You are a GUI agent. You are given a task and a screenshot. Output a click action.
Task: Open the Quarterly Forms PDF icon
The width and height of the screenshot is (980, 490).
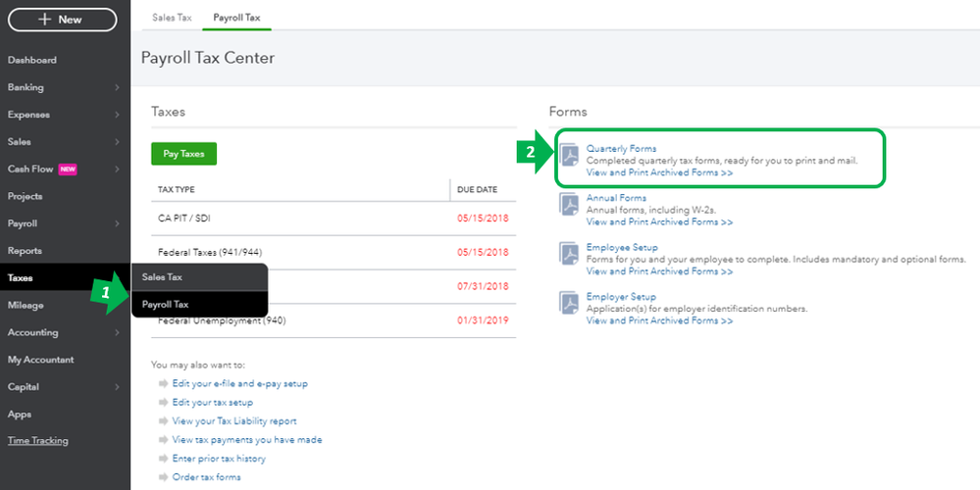569,155
